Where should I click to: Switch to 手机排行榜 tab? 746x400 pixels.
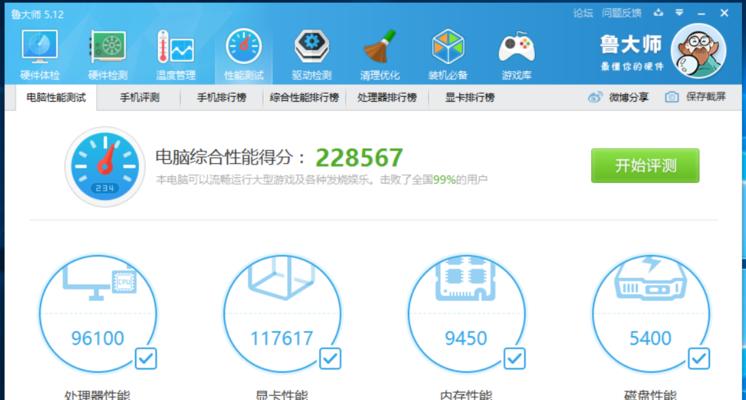[x=222, y=98]
